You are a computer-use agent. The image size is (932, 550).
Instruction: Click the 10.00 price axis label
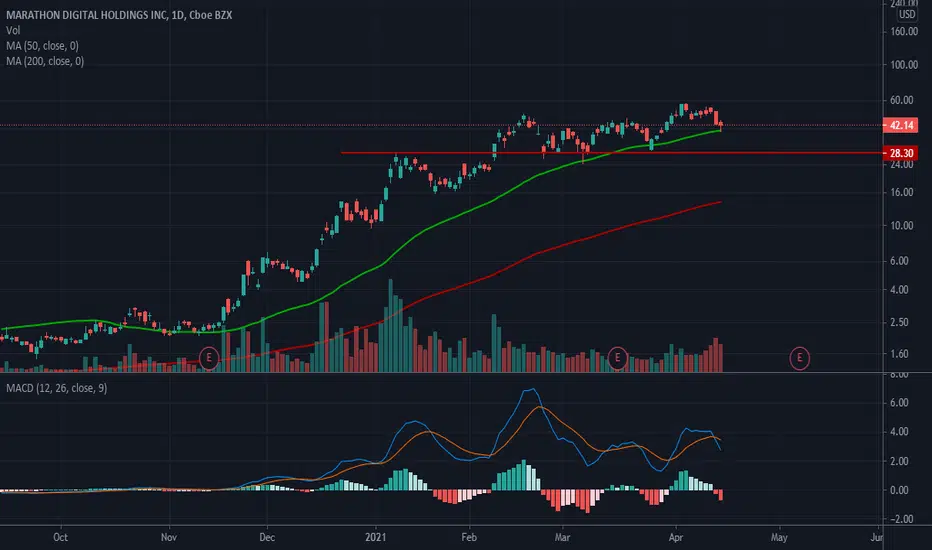[902, 226]
